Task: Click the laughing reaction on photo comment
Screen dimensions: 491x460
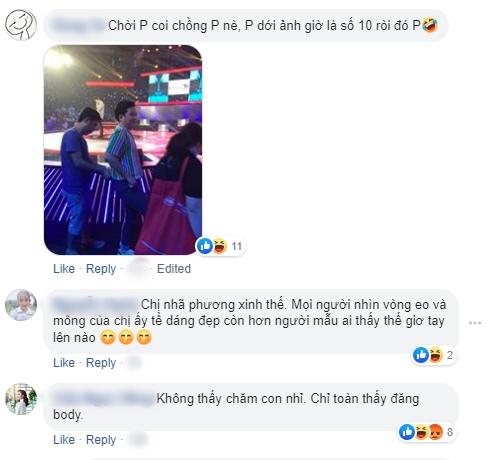Action: [219, 246]
